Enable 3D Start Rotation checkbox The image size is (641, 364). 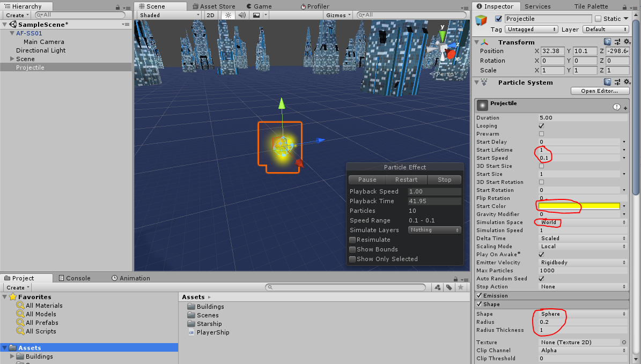point(541,182)
